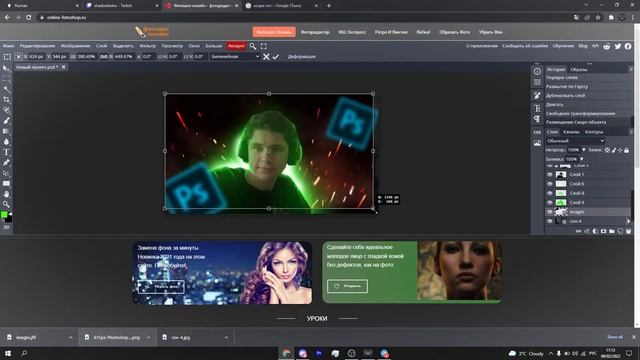
Task: Hide layer Слой 6 eye icon
Action: click(550, 184)
